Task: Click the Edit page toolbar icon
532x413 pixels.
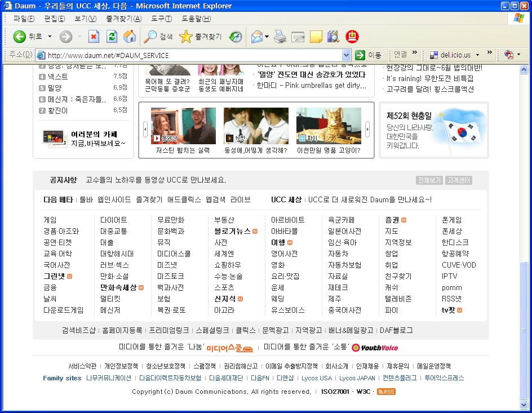Action: pyautogui.click(x=298, y=37)
